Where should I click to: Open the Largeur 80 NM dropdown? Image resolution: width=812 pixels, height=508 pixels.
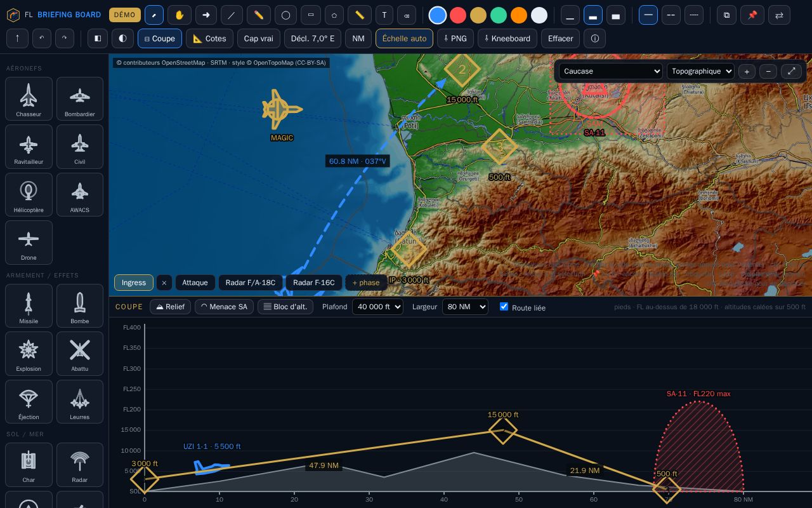(x=465, y=307)
